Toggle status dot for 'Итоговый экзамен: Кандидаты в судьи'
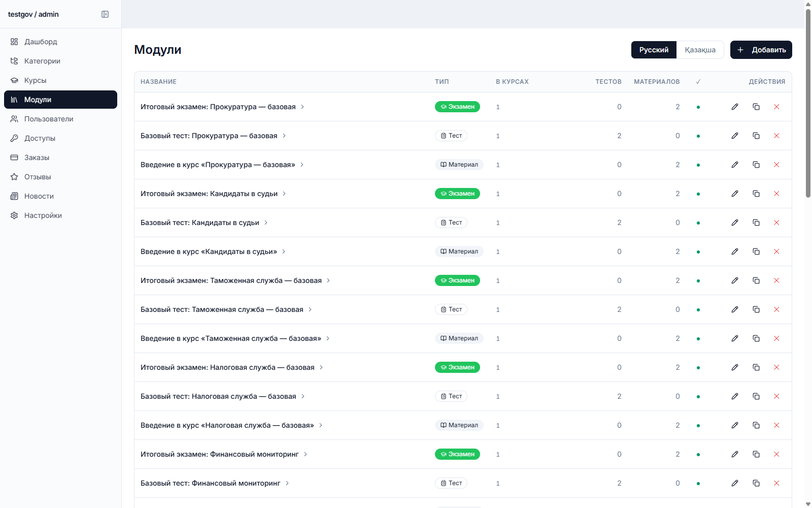This screenshot has height=508, width=812. pos(698,194)
